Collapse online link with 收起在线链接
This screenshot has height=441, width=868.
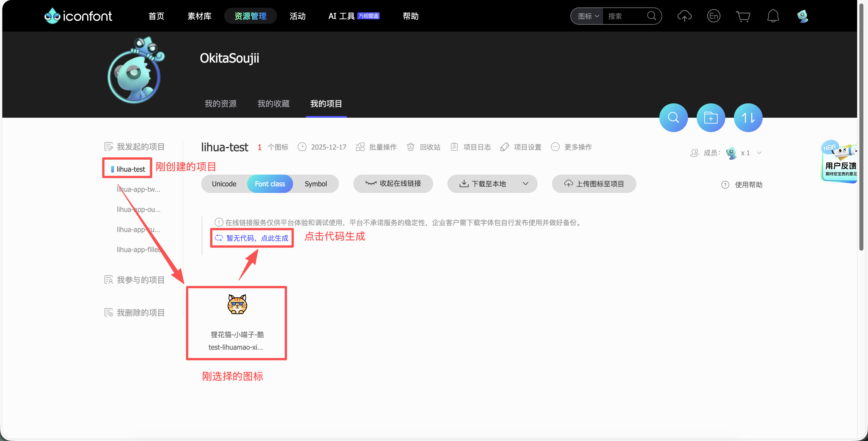click(393, 183)
